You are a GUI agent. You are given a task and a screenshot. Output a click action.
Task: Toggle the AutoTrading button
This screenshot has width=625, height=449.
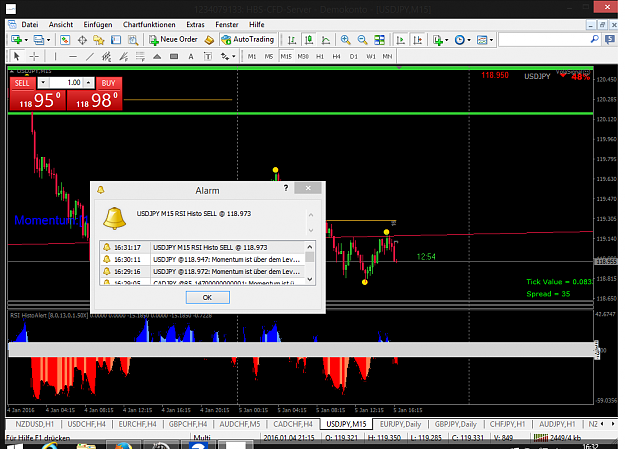click(x=248, y=39)
